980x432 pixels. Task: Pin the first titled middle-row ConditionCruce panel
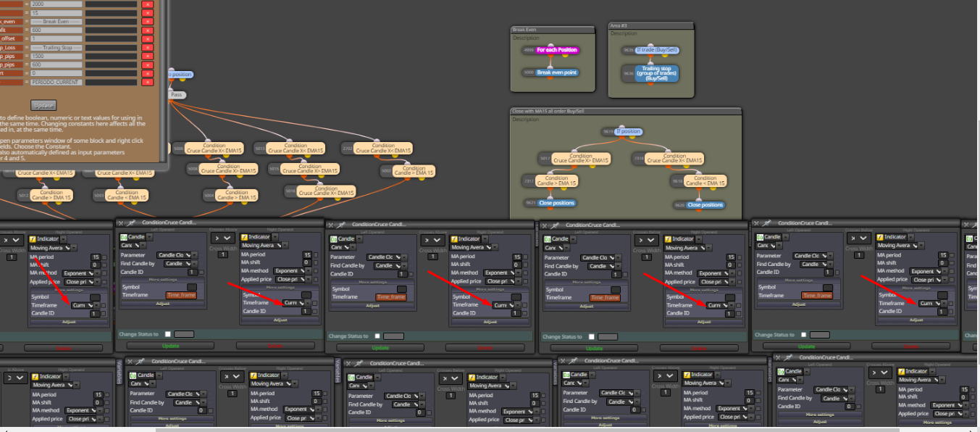(x=131, y=224)
